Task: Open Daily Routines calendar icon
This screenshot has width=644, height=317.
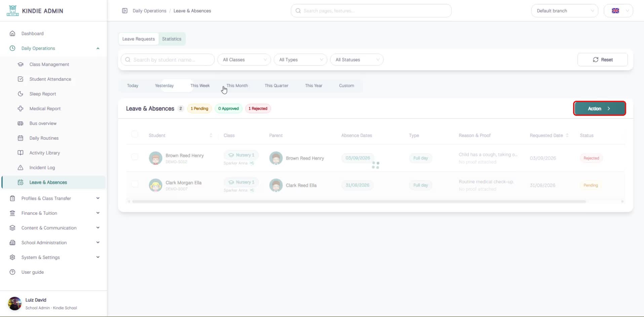Action: click(21, 138)
